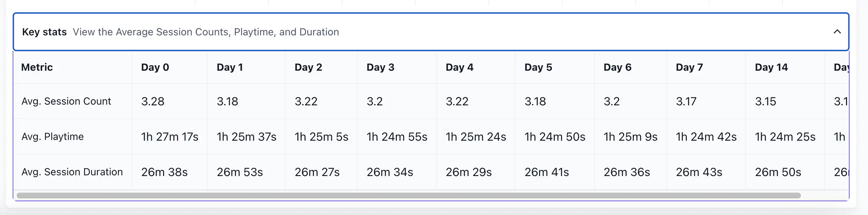
Task: Select the Day 14 column header
Action: click(x=771, y=67)
